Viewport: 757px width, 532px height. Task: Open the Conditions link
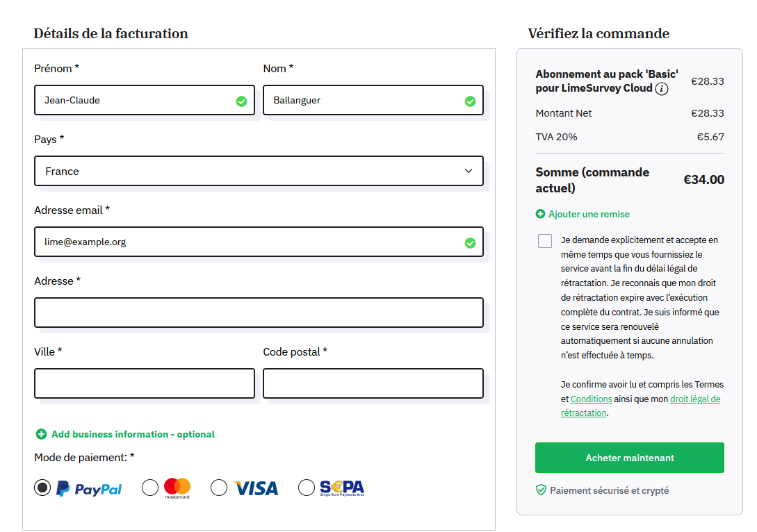591,399
